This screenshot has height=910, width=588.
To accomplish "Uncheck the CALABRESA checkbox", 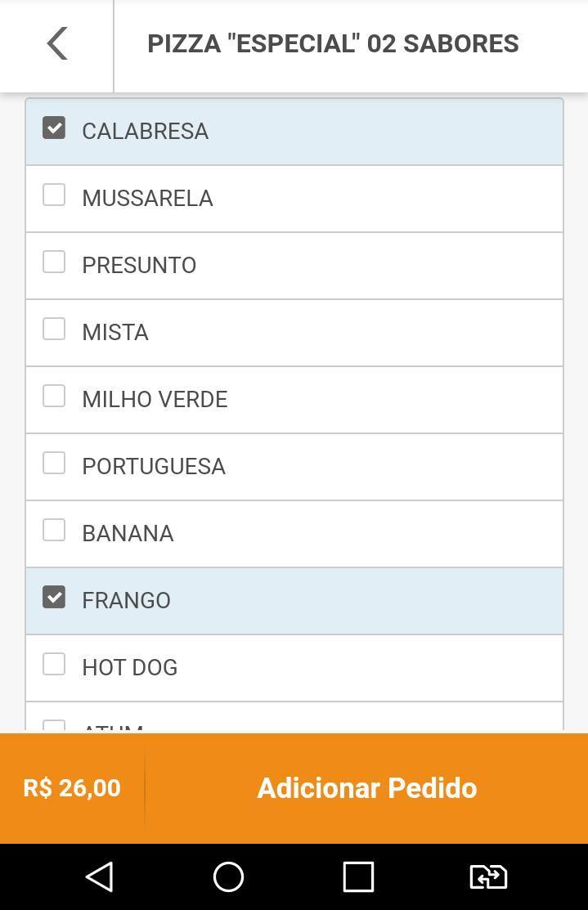I will 54,128.
